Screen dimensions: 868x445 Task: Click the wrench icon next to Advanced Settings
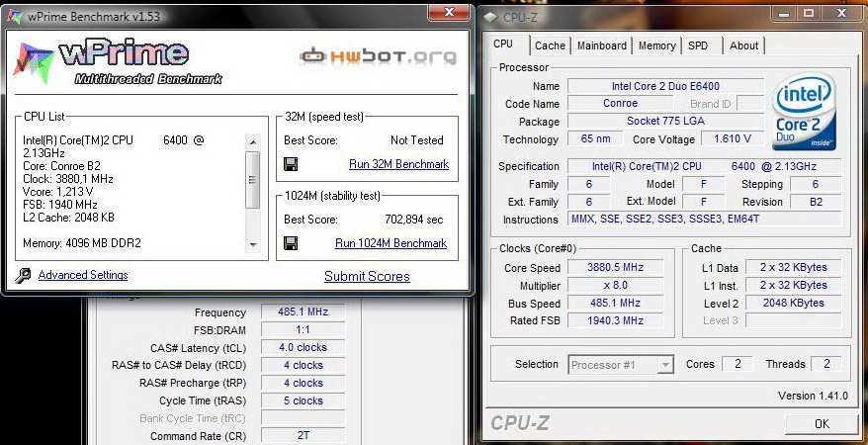tap(23, 275)
